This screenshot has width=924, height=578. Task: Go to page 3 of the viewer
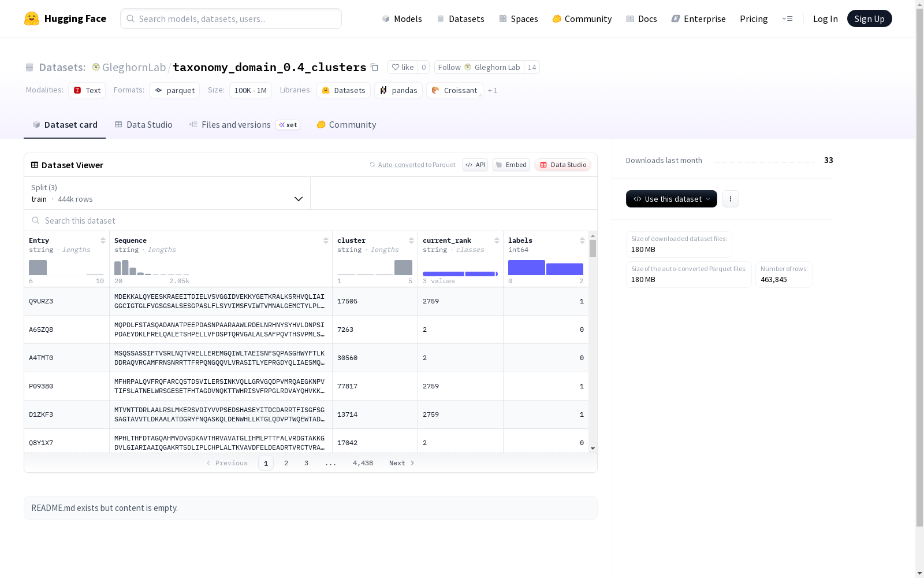coord(306,463)
